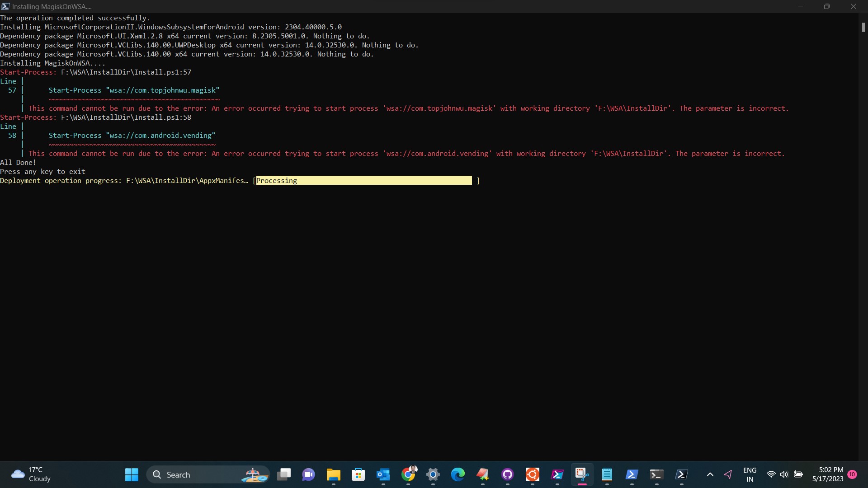The height and width of the screenshot is (488, 868).
Task: Open the volume control in the tray
Action: (784, 474)
